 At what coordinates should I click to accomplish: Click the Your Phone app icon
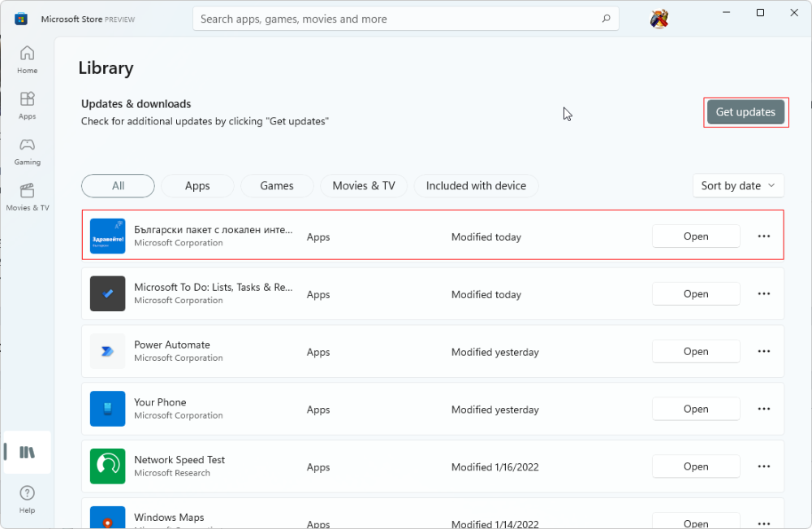click(x=108, y=408)
